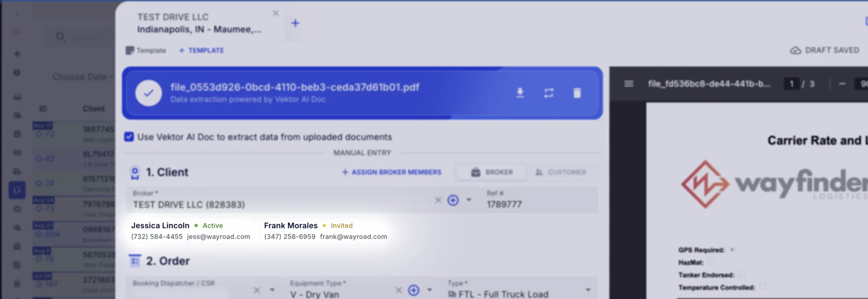Viewport: 868px width, 299px height.
Task: Clear the Equipment Type field
Action: tap(399, 290)
